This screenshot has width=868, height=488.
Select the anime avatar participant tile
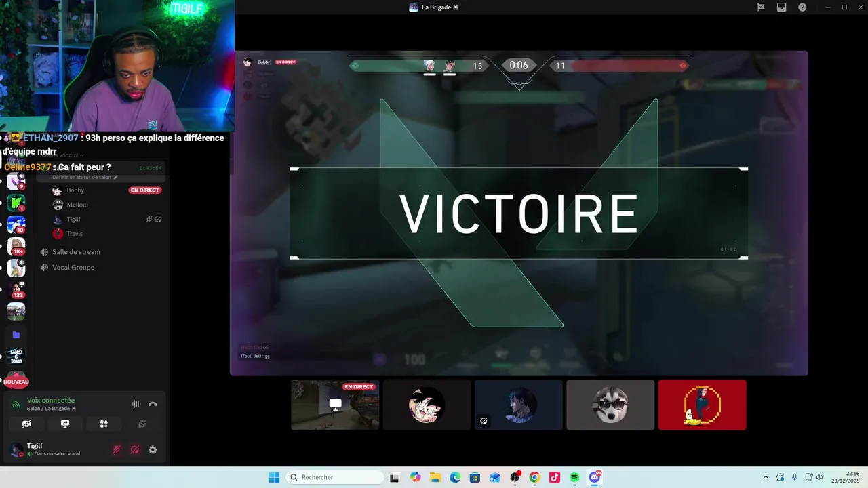click(x=427, y=405)
